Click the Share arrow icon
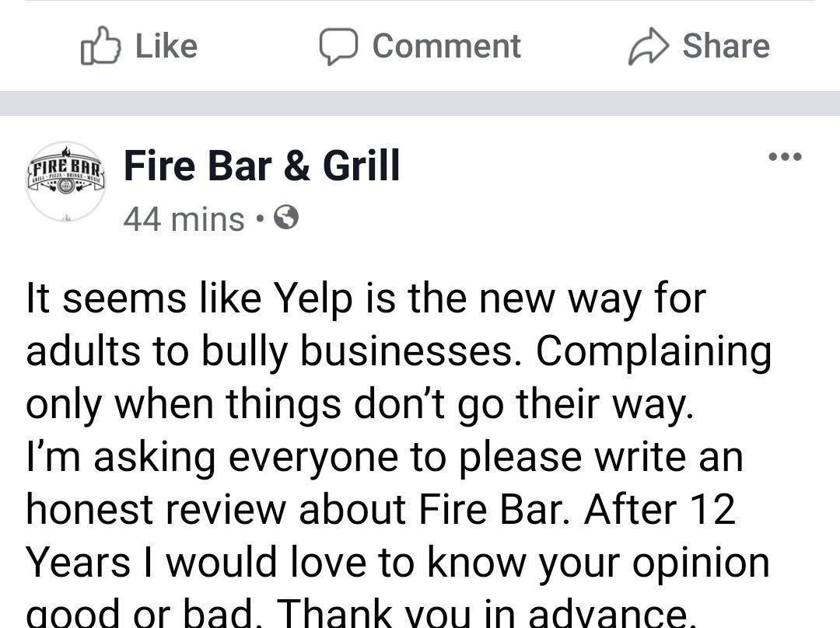 pyautogui.click(x=648, y=46)
